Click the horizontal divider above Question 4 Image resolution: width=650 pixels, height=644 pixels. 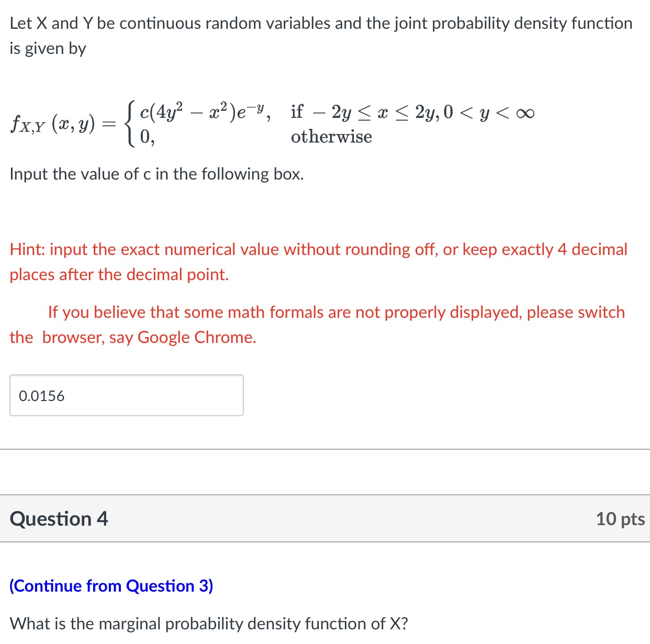click(x=324, y=448)
